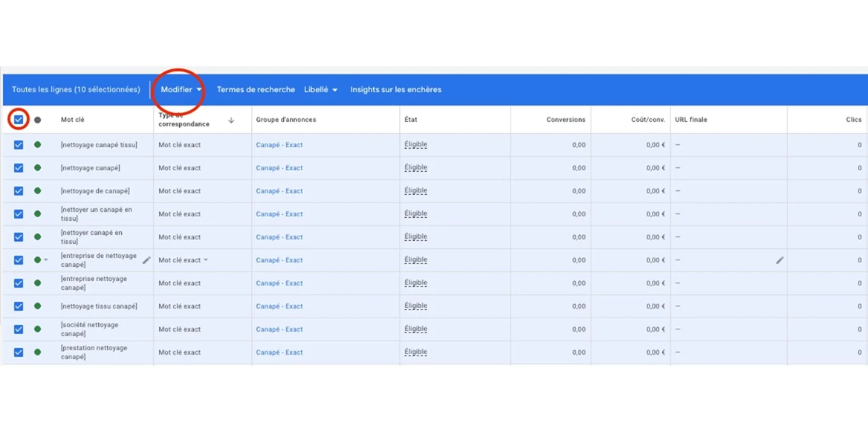Edit URL finale pencil for [entreprise de nettoyage canapé]
The height and width of the screenshot is (432, 868).
[x=780, y=259]
